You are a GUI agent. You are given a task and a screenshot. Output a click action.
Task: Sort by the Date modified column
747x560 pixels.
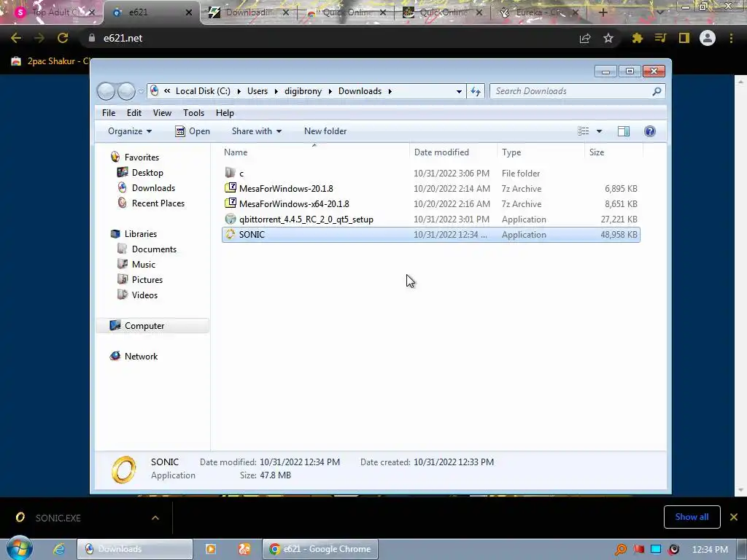[x=452, y=152]
